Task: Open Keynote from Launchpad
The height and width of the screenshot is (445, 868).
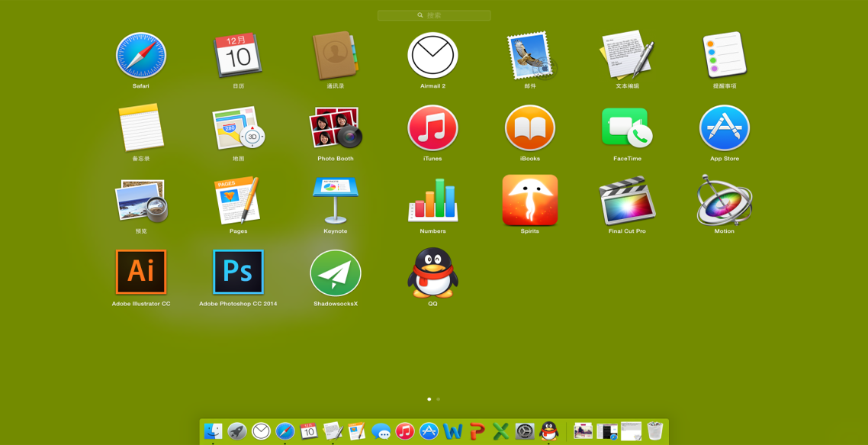Action: [336, 201]
